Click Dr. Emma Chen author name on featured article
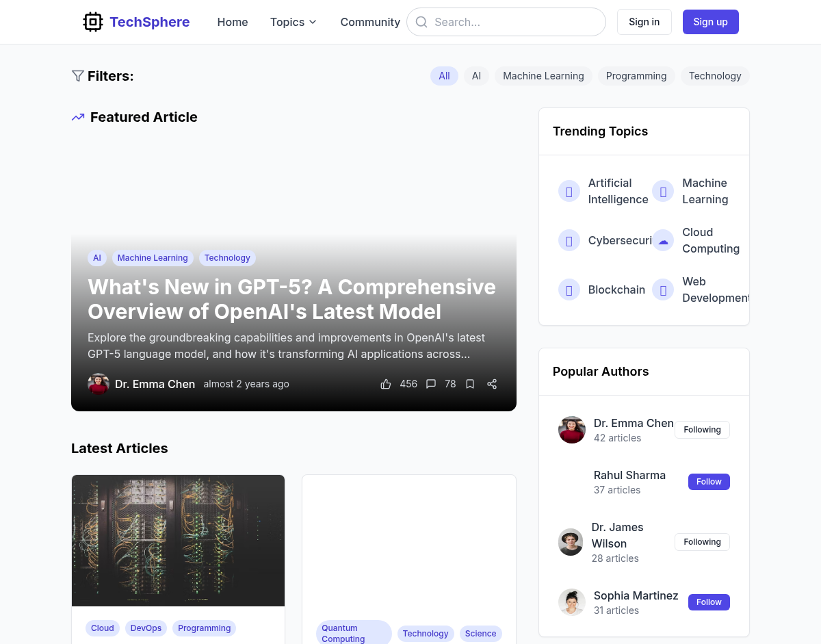Image resolution: width=821 pixels, height=644 pixels. pyautogui.click(x=155, y=384)
